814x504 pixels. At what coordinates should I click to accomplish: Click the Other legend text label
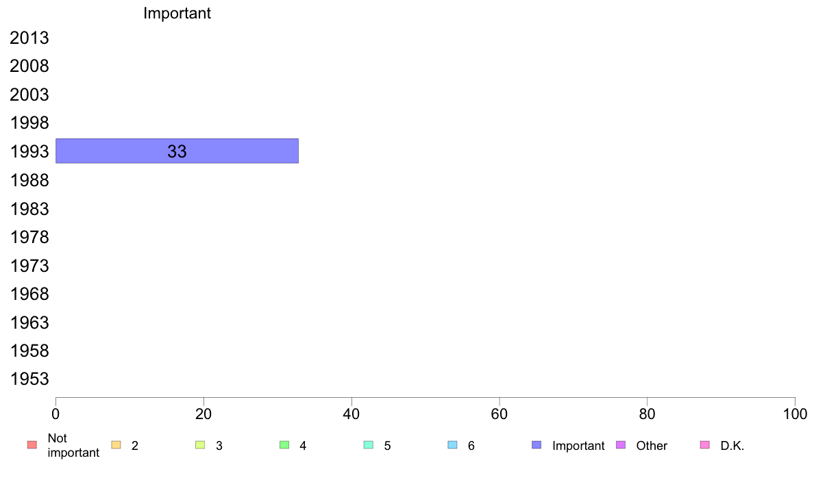[652, 446]
